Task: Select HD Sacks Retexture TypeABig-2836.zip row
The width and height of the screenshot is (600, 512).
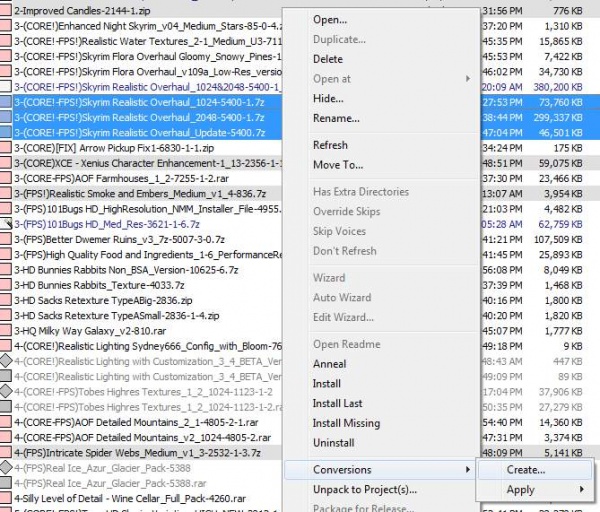Action: [140, 300]
